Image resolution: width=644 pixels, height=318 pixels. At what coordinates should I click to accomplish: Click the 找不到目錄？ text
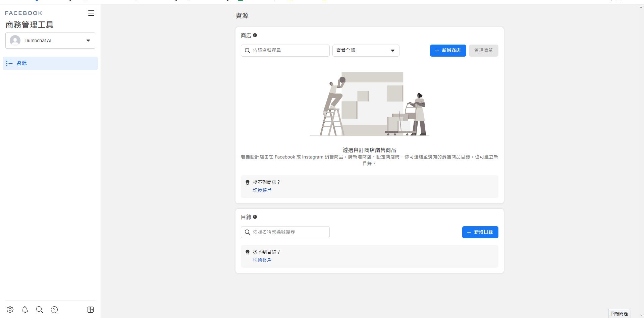point(266,252)
